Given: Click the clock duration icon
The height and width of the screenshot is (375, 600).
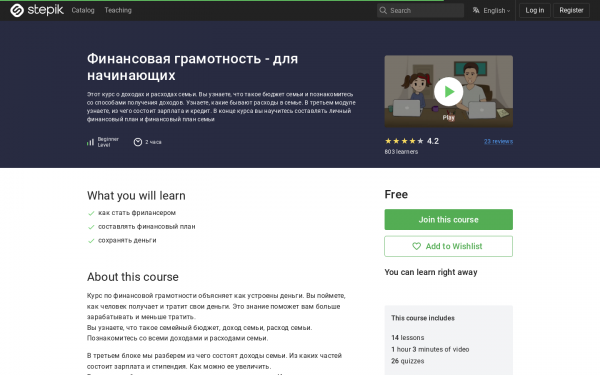Looking at the screenshot, I should [138, 142].
